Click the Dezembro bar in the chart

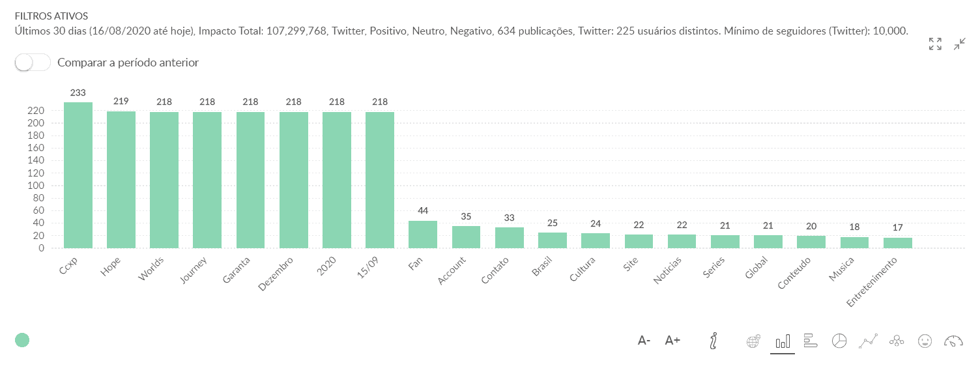[x=294, y=180]
